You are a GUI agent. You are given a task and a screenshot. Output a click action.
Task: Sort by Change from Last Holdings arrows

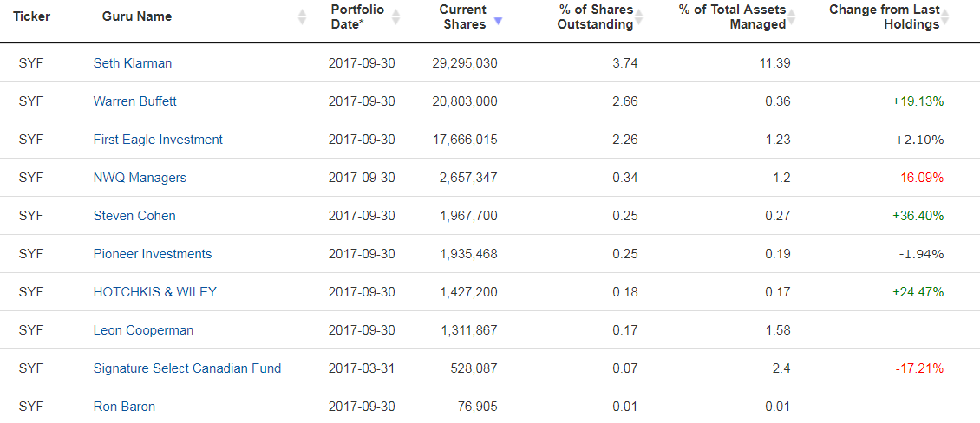click(944, 16)
